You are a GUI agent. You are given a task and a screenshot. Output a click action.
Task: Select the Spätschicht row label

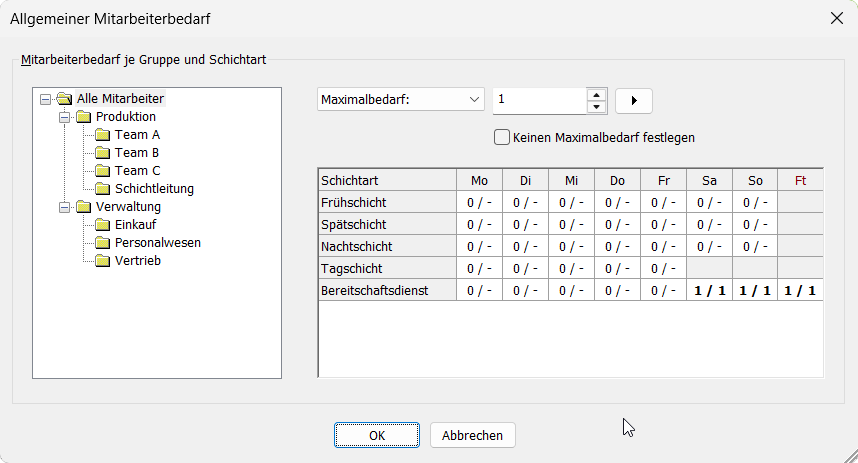tap(387, 224)
